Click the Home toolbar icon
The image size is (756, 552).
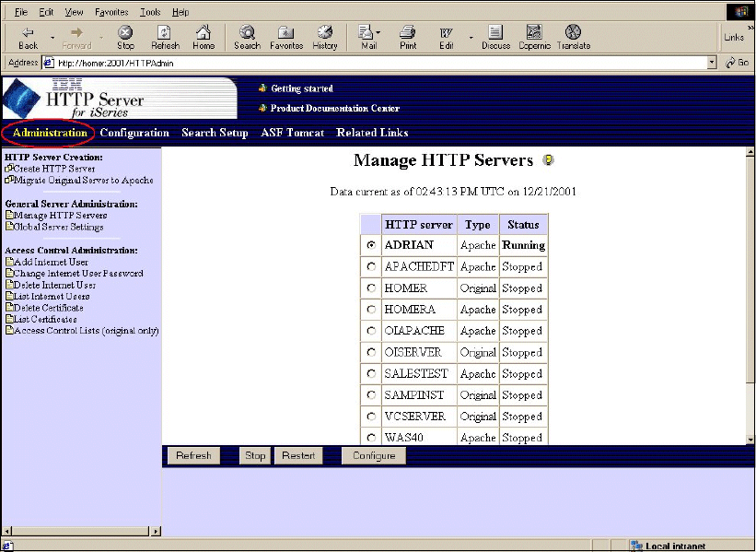[204, 37]
